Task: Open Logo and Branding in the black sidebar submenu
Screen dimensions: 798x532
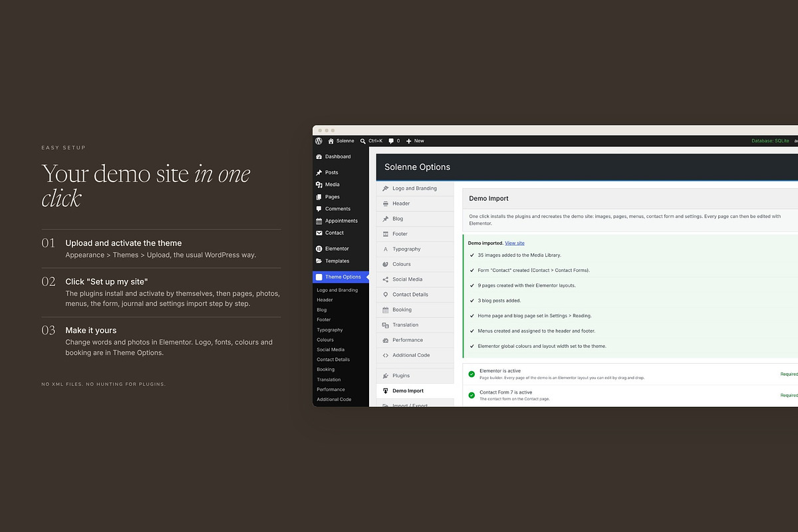Action: 337,290
